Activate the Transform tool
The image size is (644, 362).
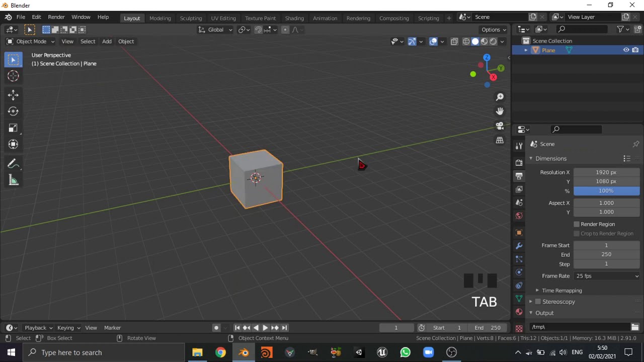(x=13, y=144)
